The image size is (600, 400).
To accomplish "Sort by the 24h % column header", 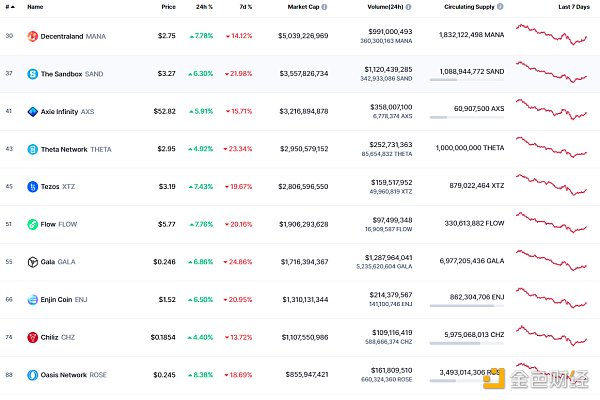I will pyautogui.click(x=204, y=7).
